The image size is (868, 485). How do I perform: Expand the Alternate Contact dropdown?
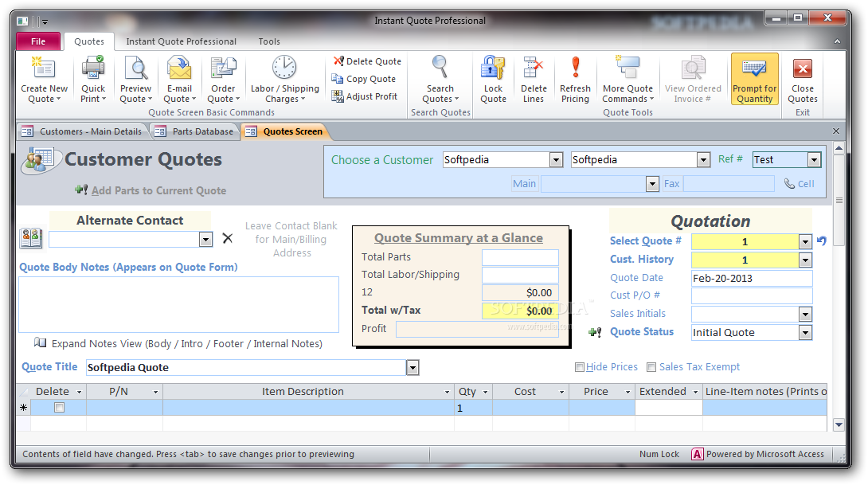click(x=206, y=240)
